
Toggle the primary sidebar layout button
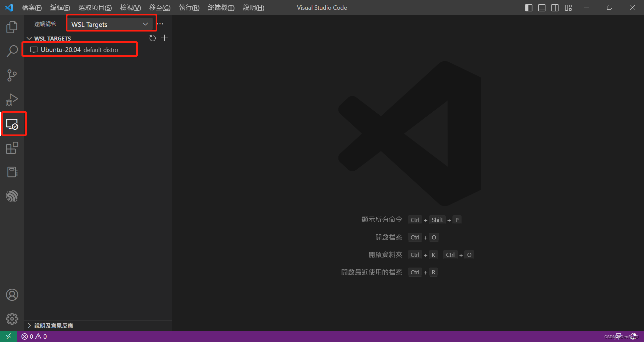[x=529, y=7]
